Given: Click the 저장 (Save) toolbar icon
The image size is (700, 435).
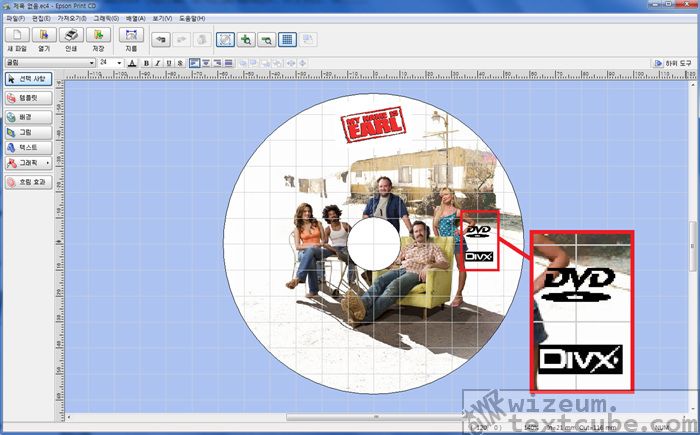Looking at the screenshot, I should coord(98,35).
